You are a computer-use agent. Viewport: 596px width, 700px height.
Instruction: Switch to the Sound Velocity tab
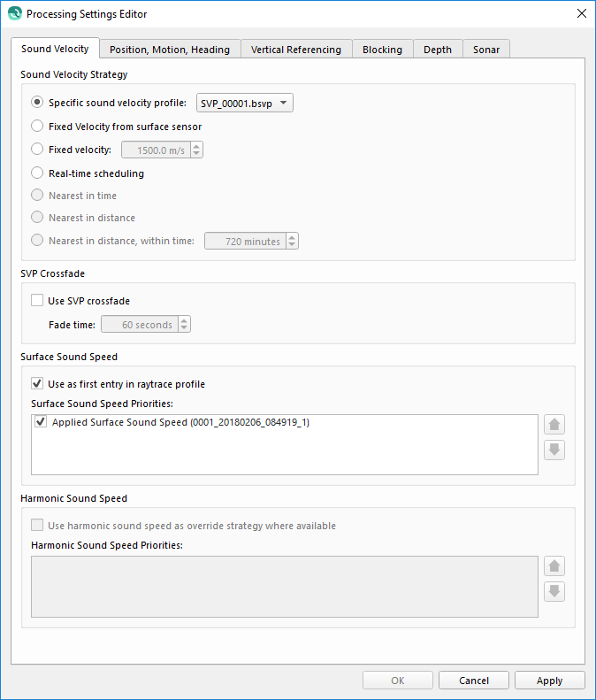(x=55, y=49)
